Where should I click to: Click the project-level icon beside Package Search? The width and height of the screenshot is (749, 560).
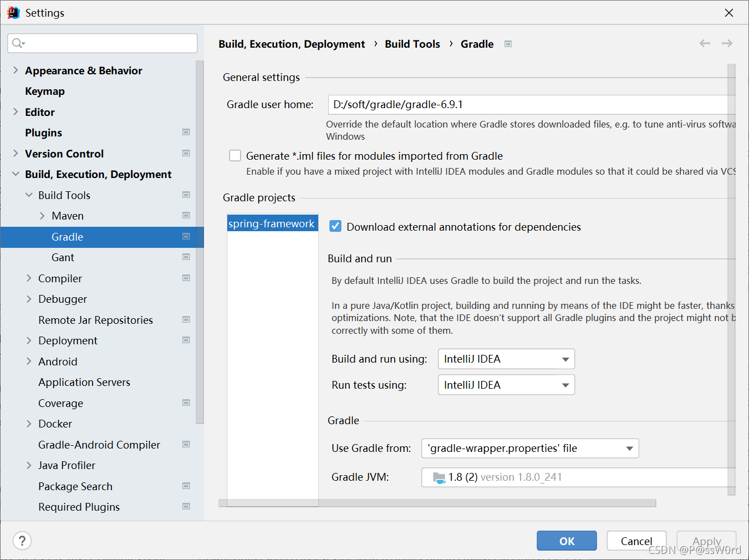[186, 486]
